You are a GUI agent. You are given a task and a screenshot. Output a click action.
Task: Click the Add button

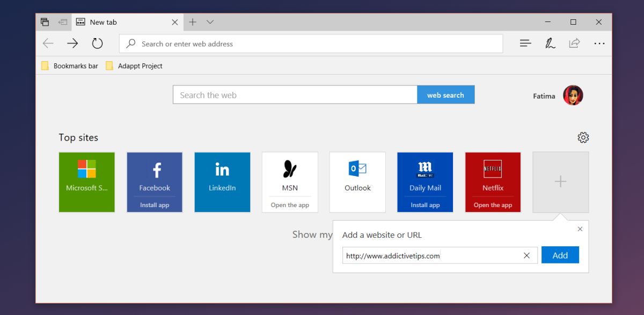[x=560, y=255]
